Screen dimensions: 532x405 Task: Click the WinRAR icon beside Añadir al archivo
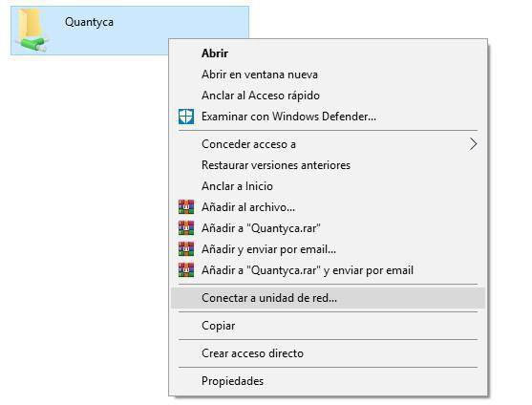(186, 207)
